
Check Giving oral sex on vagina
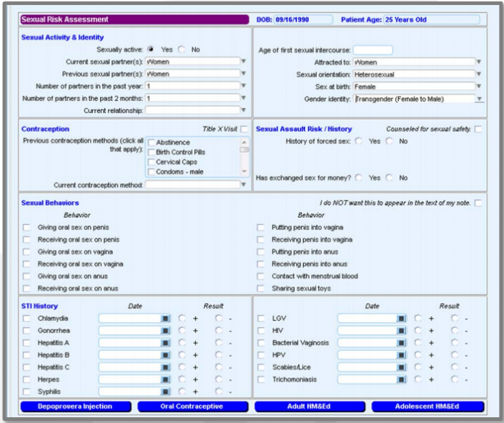tap(27, 252)
